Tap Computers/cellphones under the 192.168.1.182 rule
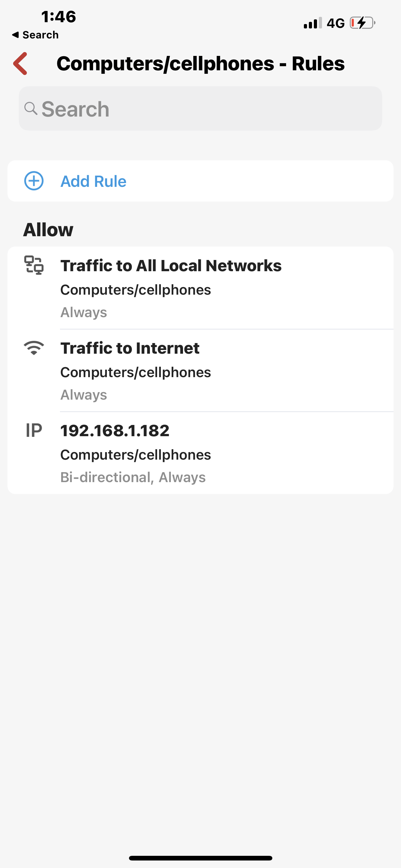The image size is (401, 868). point(135,455)
